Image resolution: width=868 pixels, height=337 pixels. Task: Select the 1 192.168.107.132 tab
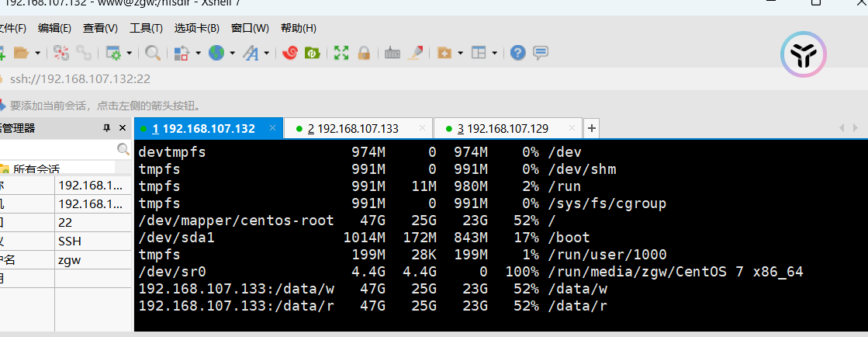208,129
